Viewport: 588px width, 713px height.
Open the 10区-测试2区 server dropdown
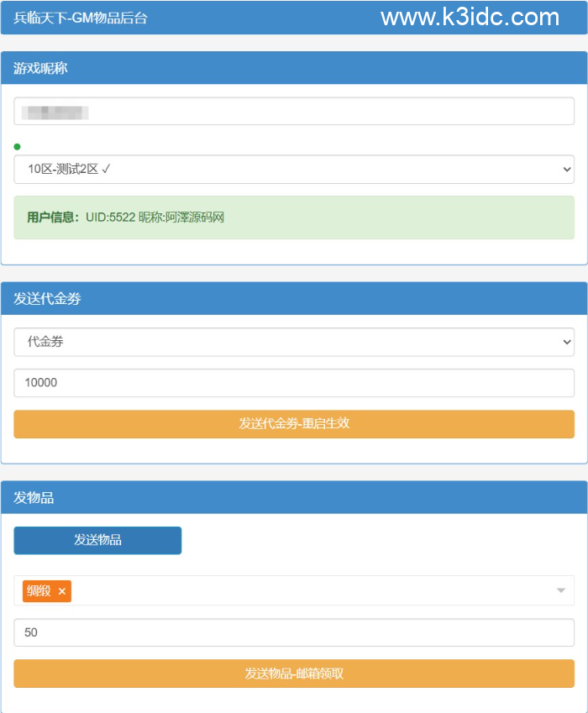pos(294,169)
